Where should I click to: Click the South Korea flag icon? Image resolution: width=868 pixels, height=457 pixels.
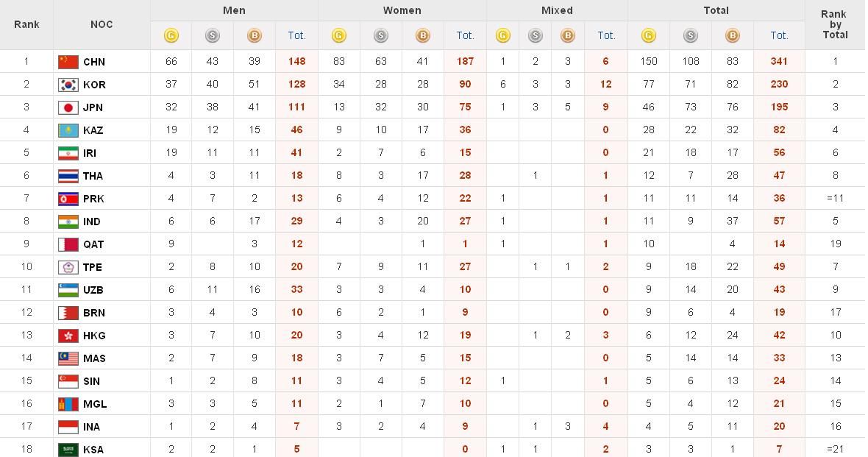pos(68,85)
